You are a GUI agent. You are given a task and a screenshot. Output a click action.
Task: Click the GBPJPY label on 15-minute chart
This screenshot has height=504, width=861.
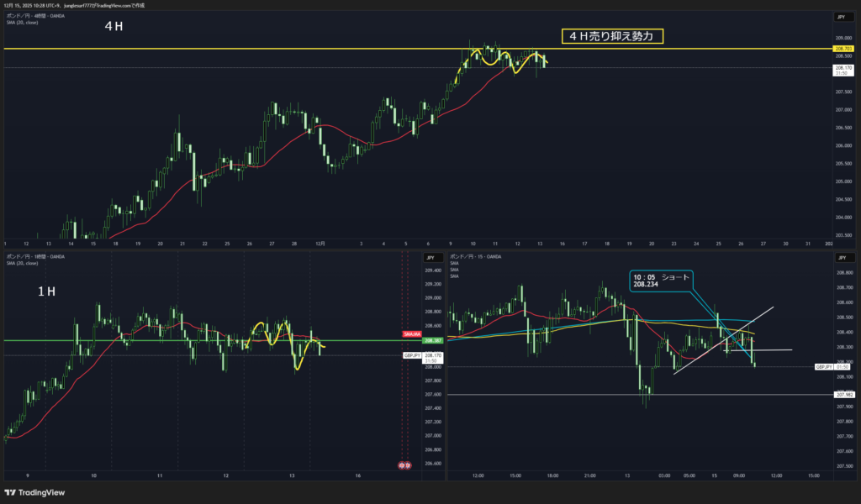pos(823,367)
